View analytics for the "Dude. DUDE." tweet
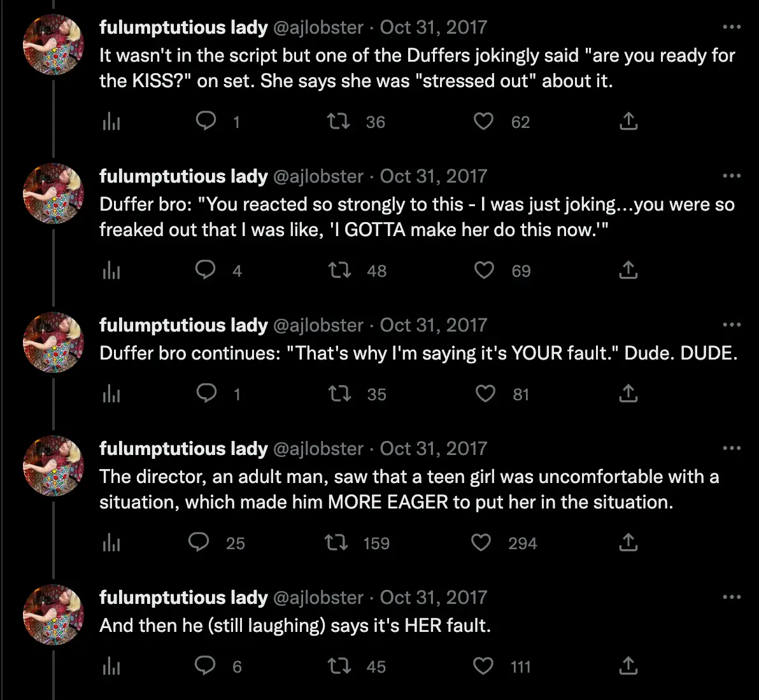The height and width of the screenshot is (700, 759). [111, 395]
